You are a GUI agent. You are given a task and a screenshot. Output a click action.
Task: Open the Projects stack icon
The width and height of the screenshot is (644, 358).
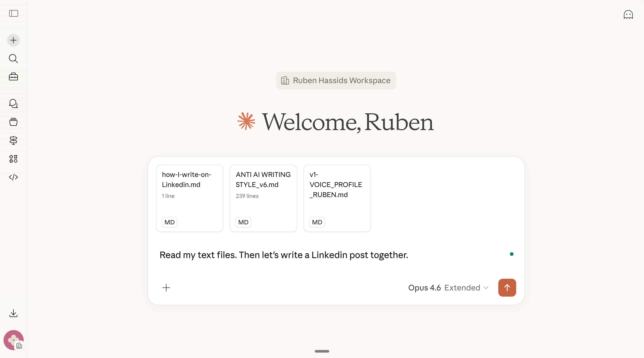click(13, 122)
